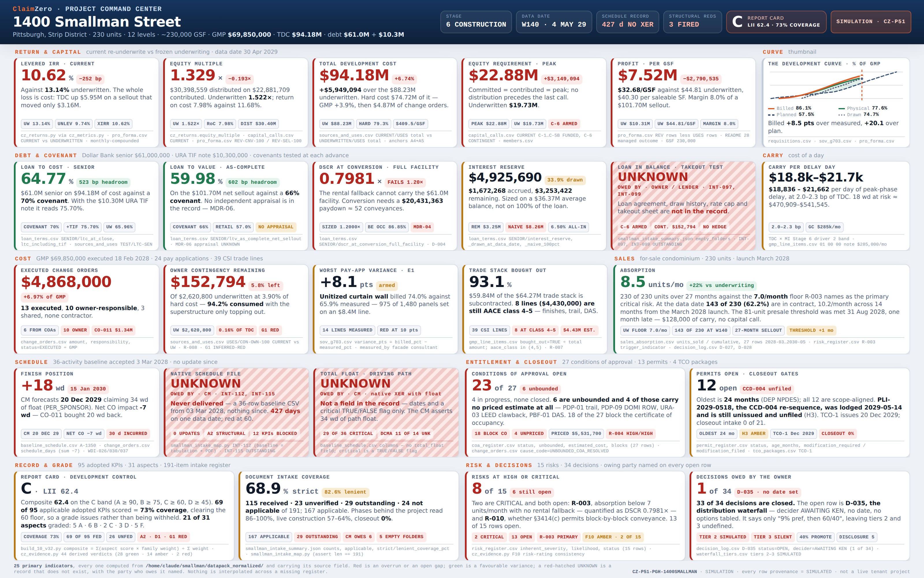
Task: Click the +6.97% of GMP badge
Action: coord(44,297)
